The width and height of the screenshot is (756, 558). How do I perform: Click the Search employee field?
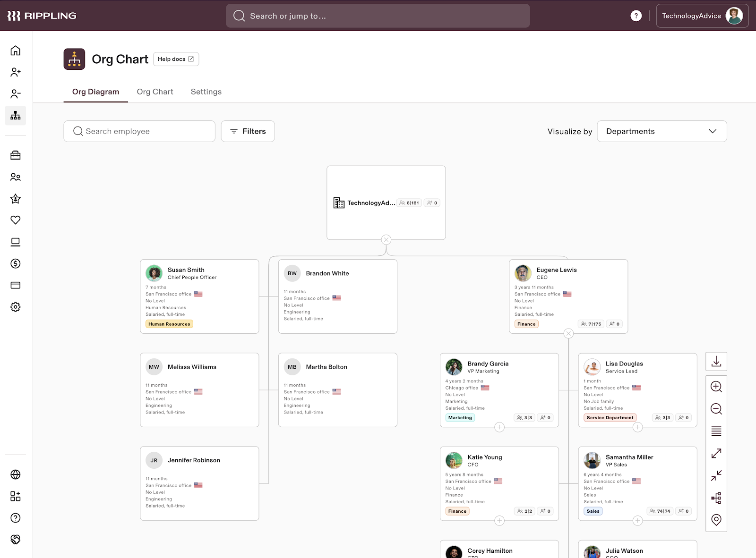coord(139,131)
